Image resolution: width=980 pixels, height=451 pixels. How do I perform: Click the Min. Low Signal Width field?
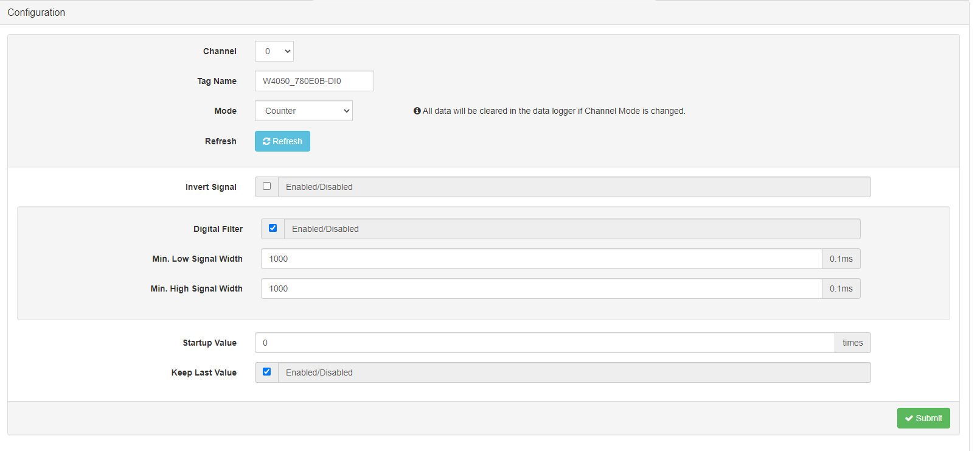(x=541, y=259)
